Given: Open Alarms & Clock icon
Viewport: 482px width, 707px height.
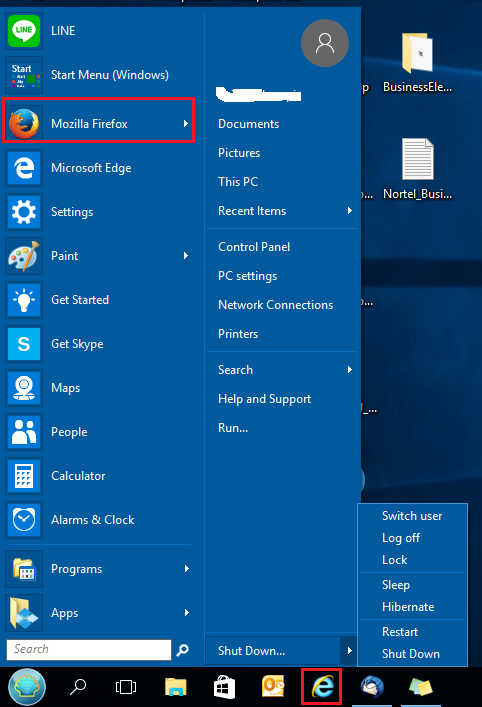Looking at the screenshot, I should point(24,519).
